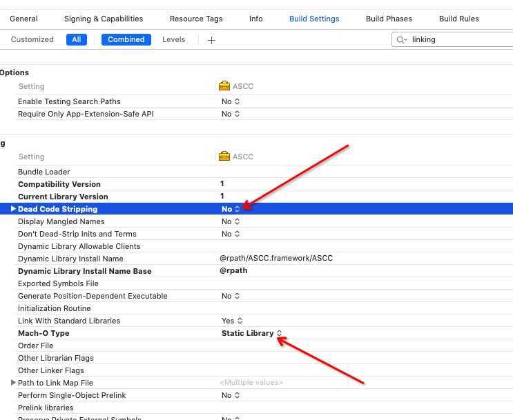Select Link With Standard Libraries label
The height and width of the screenshot is (420, 513).
click(69, 321)
